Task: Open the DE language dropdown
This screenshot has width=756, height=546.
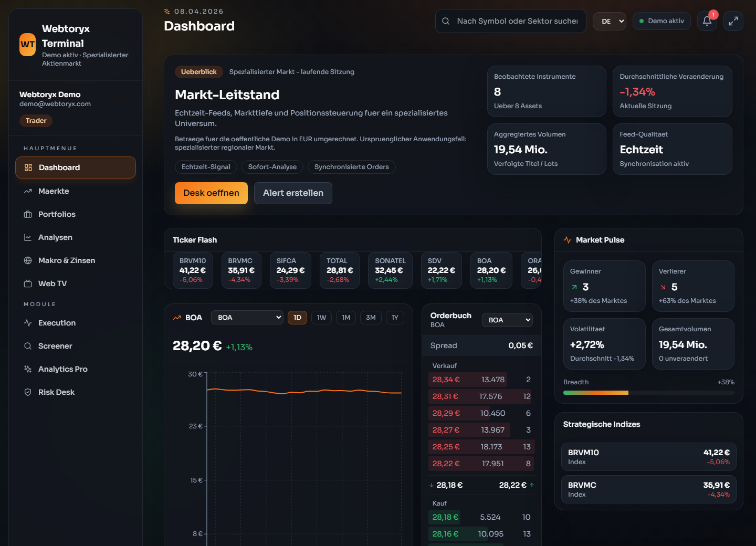Action: tap(610, 21)
